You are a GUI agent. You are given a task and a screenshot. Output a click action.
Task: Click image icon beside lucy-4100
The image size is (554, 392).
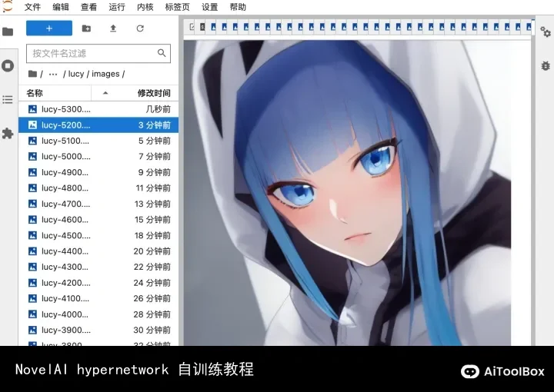(x=32, y=298)
